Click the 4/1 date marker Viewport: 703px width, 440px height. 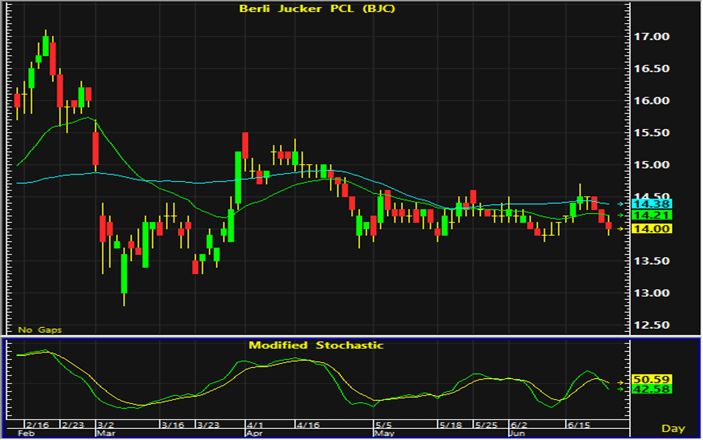(x=255, y=425)
